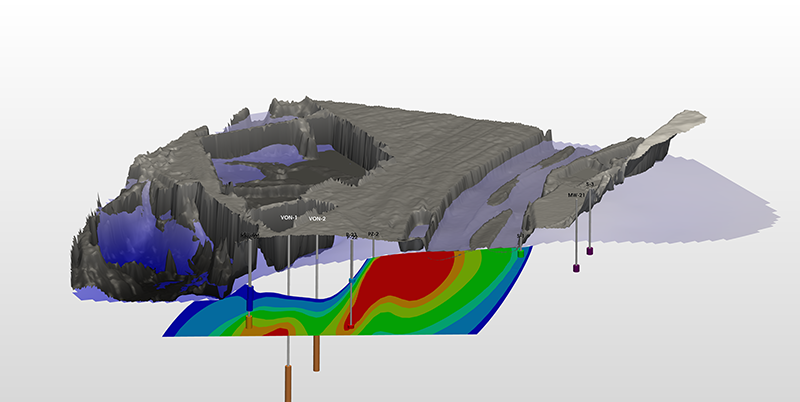Select the MW-21 well label

(x=576, y=195)
